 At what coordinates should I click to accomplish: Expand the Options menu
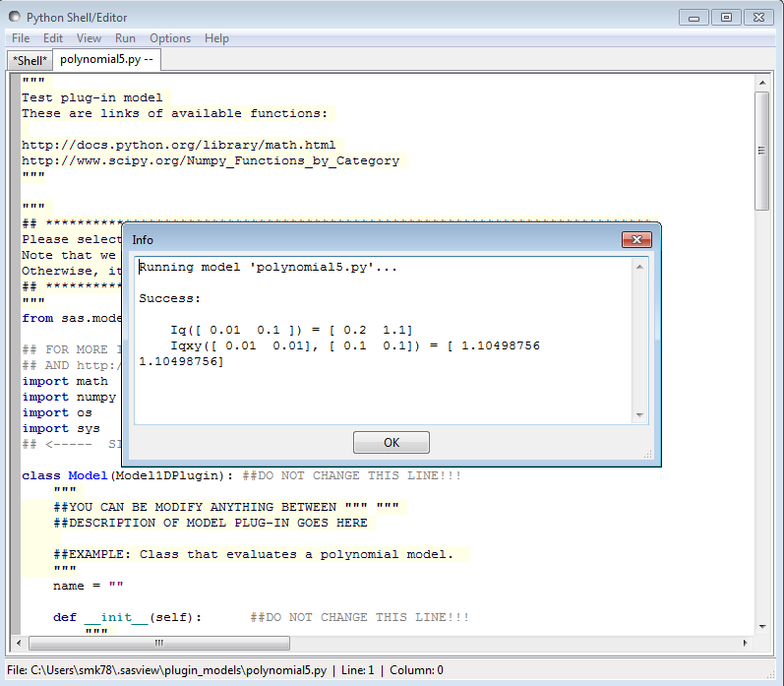coord(170,38)
